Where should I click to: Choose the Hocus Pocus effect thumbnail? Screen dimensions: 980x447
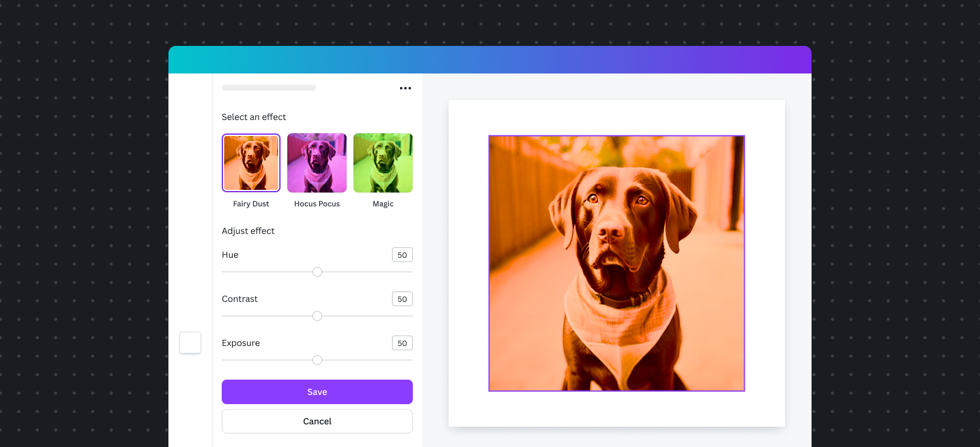pos(317,163)
